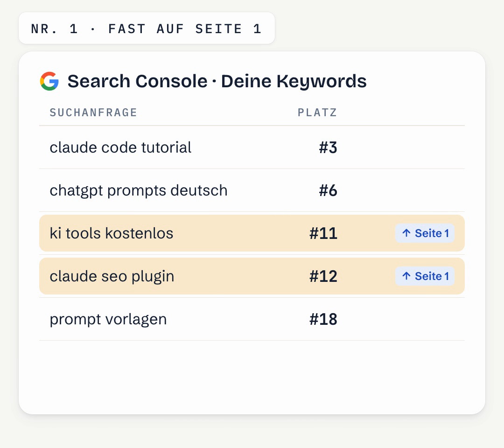The height and width of the screenshot is (448, 504).
Task: Click the PLATZ column header
Action: coord(317,112)
